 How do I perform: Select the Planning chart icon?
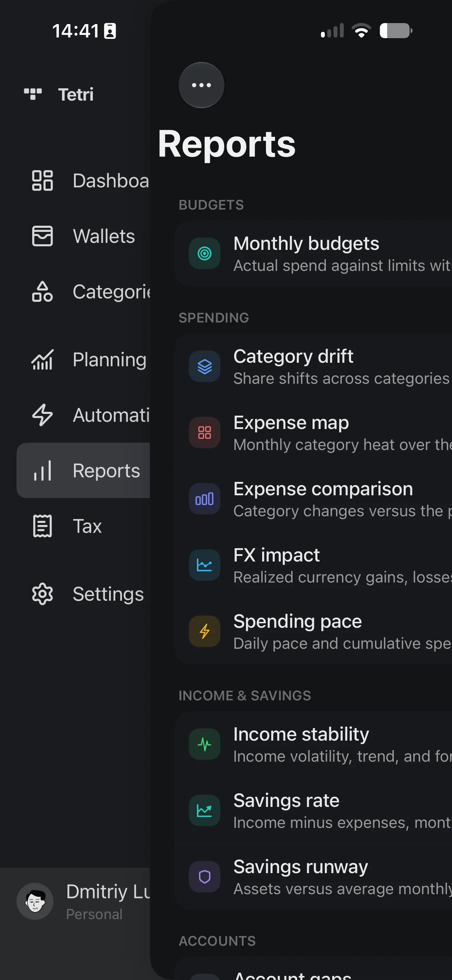coord(42,360)
